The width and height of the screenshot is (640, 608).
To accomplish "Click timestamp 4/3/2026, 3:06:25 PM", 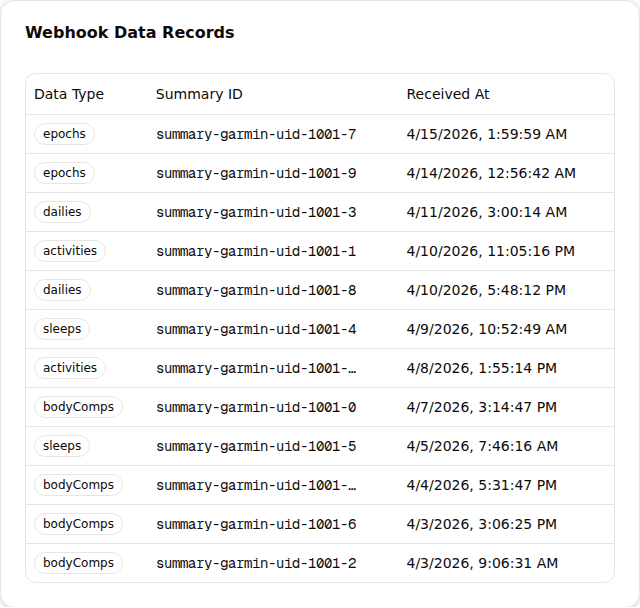I will click(482, 524).
